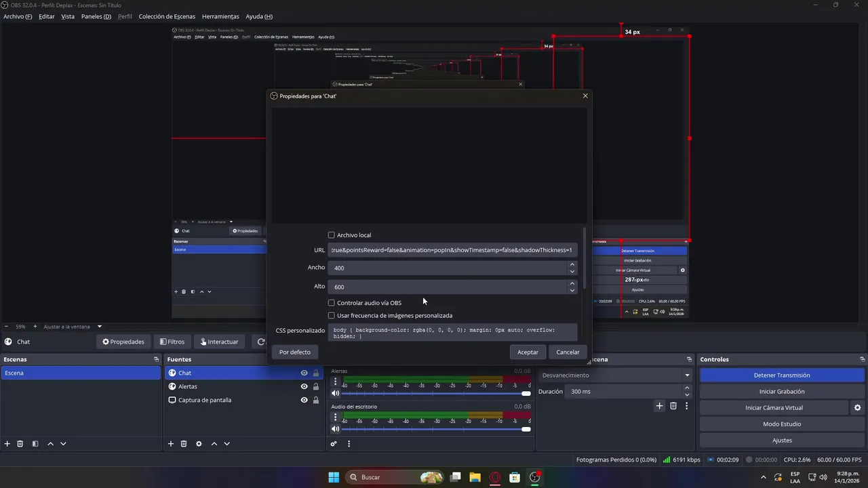Open the preview zoom dropdown arrow
The height and width of the screenshot is (488, 868).
pyautogui.click(x=99, y=327)
